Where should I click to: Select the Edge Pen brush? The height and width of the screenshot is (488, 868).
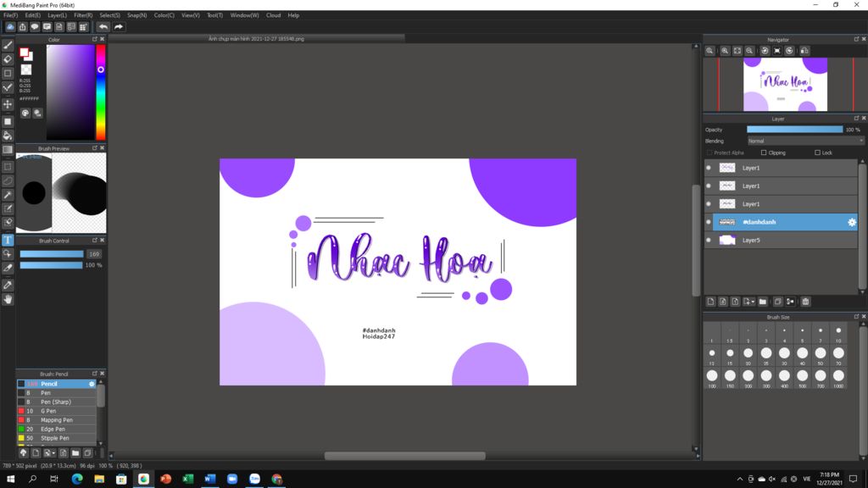click(57, 429)
